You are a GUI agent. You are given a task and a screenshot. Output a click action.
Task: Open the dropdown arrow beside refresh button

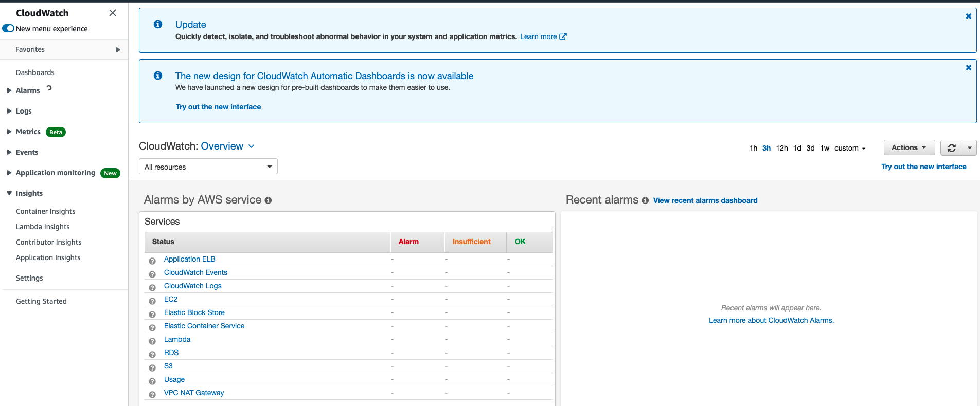pos(970,148)
